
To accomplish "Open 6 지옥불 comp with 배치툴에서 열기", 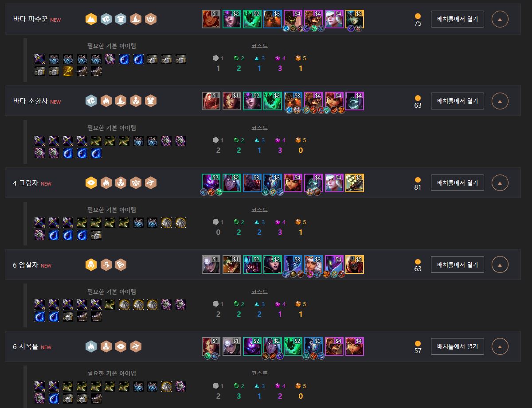I will click(458, 346).
